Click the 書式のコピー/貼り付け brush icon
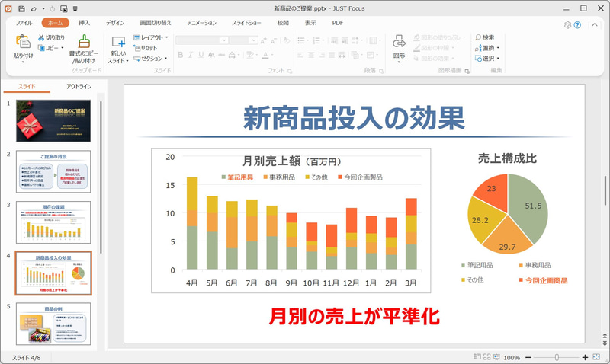610x364 pixels. [84, 42]
